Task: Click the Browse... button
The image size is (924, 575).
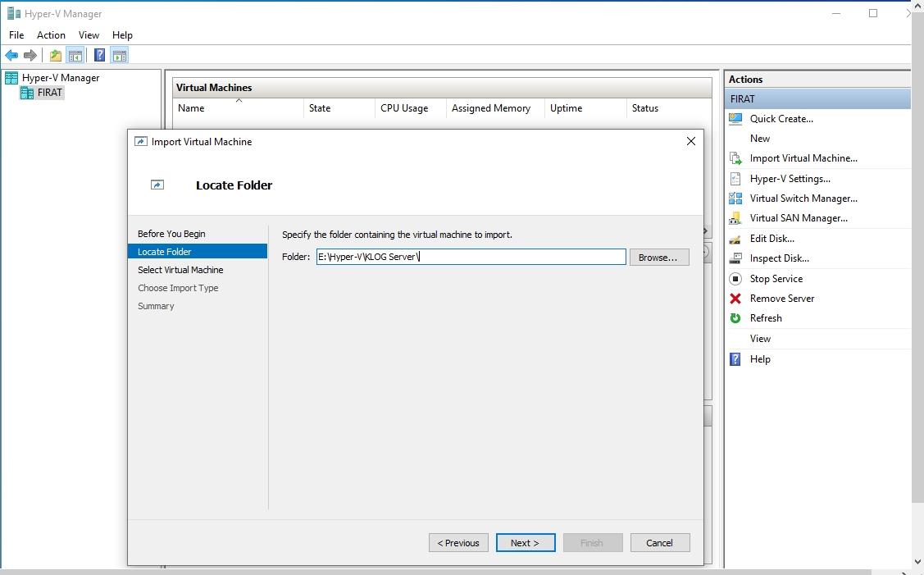Action: (659, 257)
